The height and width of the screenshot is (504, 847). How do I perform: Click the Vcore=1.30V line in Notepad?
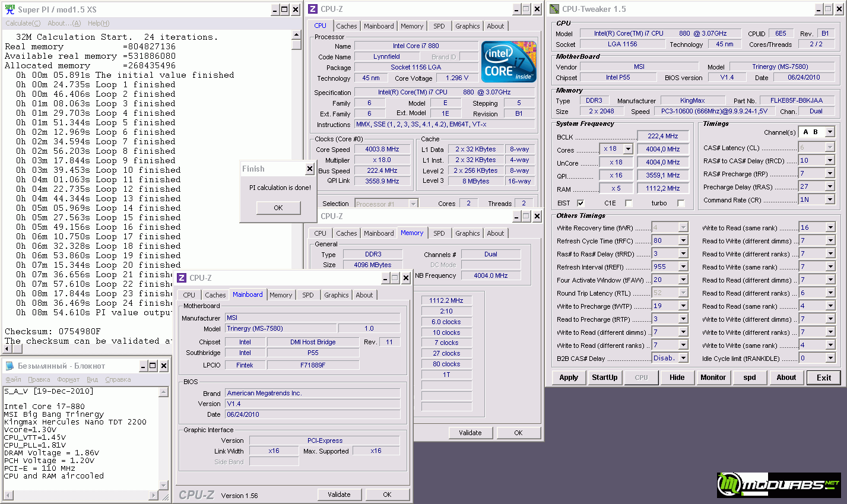point(30,430)
